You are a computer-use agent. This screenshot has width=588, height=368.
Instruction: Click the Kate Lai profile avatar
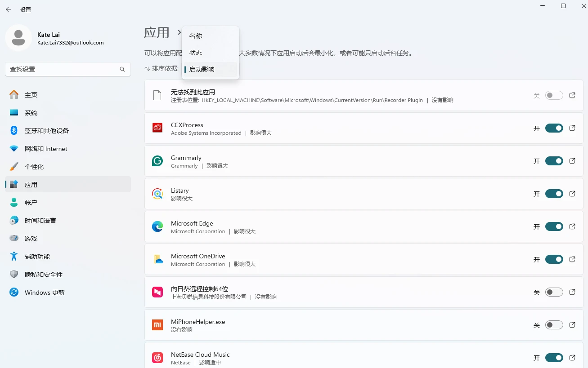tap(18, 38)
